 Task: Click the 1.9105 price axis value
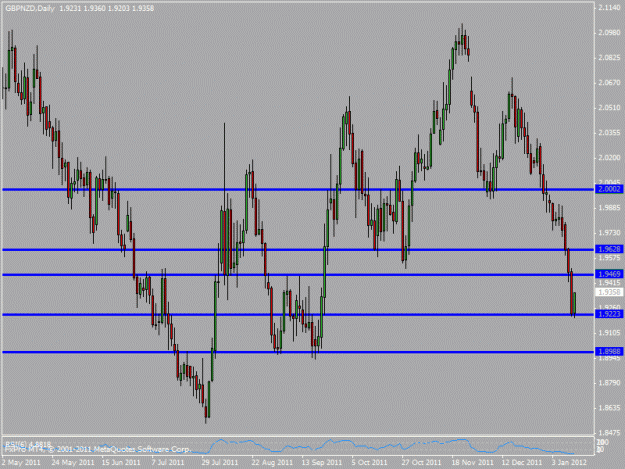pyautogui.click(x=609, y=333)
